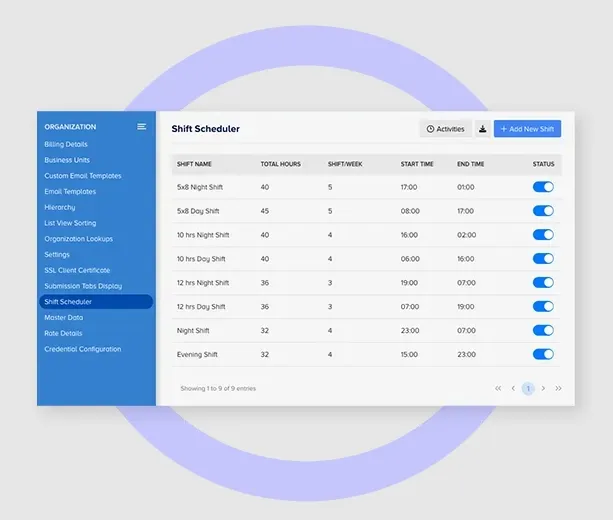Viewport: 613px width, 520px height.
Task: Go to previous page arrow
Action: click(513, 388)
